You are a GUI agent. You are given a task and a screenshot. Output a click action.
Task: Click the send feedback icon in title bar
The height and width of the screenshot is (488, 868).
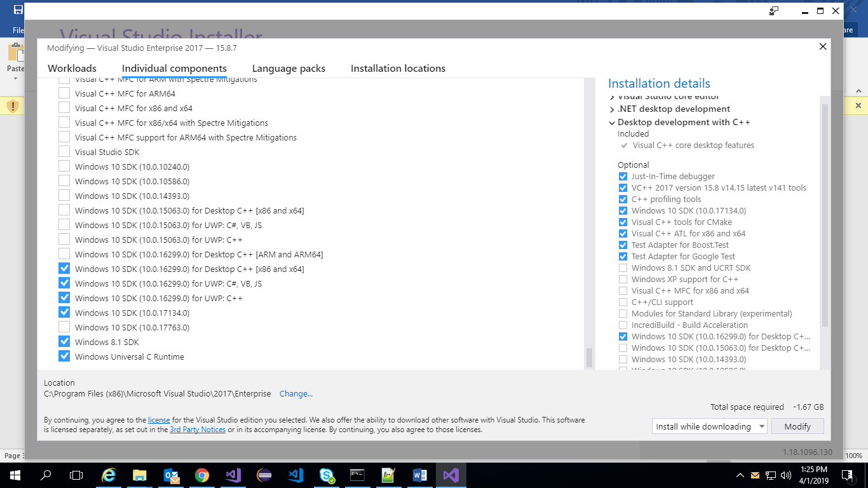click(x=774, y=11)
